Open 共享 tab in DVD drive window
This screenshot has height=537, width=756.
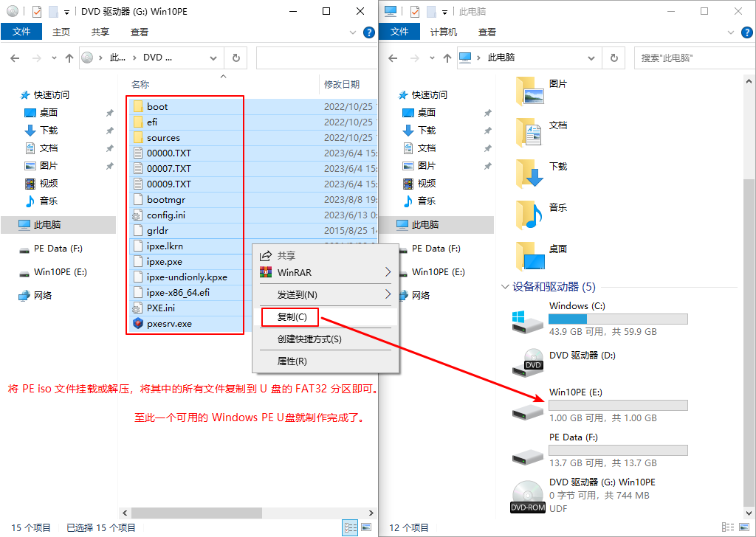(100, 32)
